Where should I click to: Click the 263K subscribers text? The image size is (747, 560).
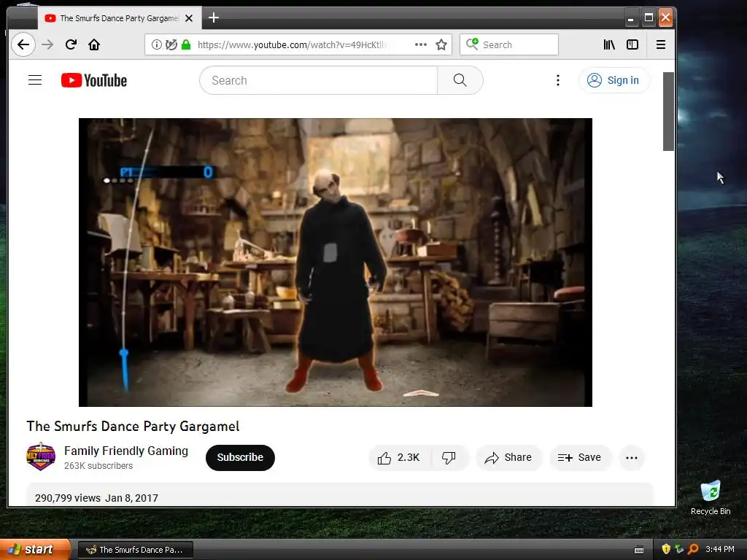pyautogui.click(x=98, y=466)
